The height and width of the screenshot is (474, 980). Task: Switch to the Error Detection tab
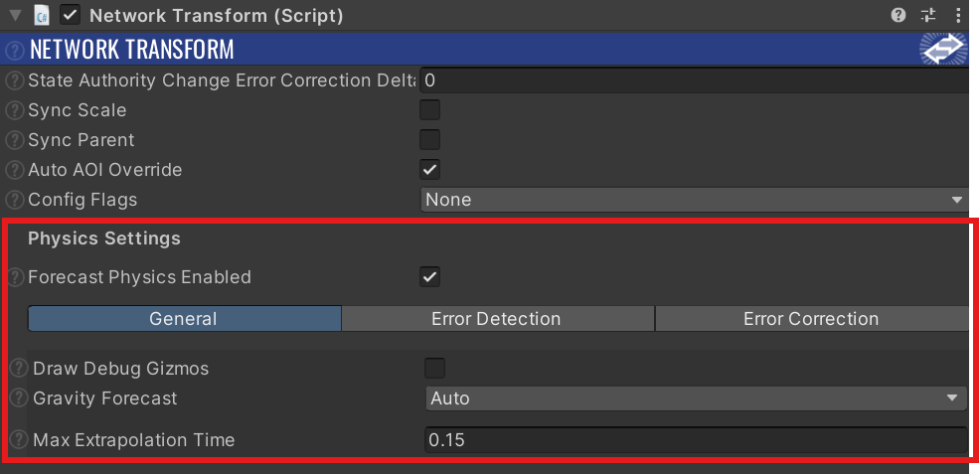498,319
